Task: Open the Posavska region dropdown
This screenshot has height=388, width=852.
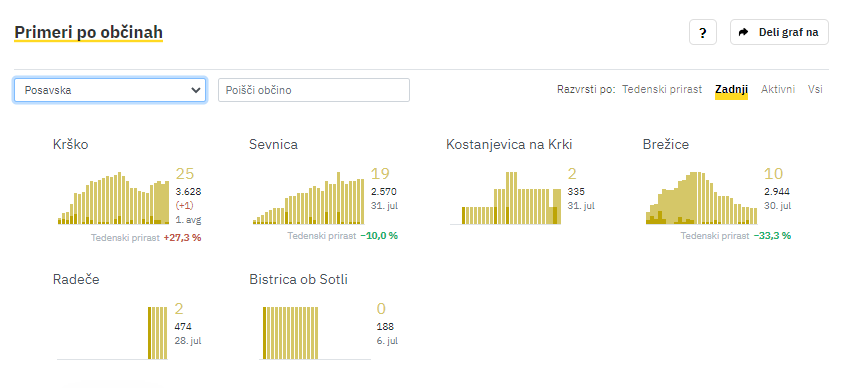Action: tap(110, 90)
